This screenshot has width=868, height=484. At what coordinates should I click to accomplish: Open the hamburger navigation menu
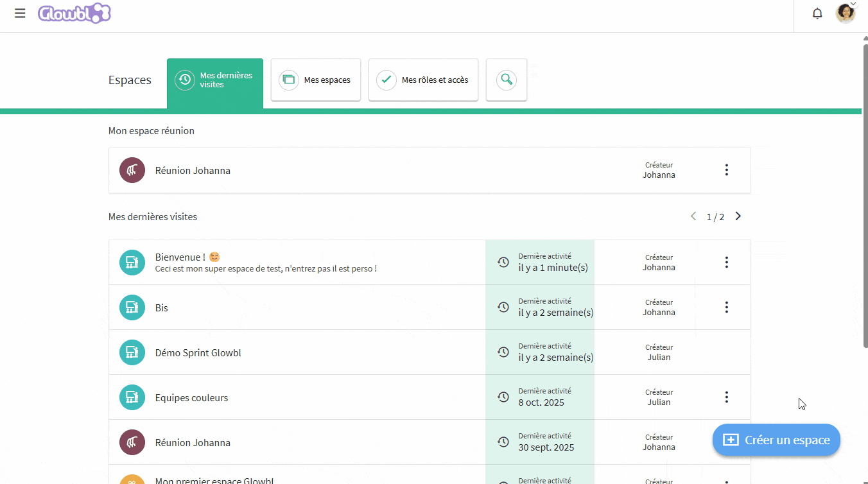tap(20, 13)
